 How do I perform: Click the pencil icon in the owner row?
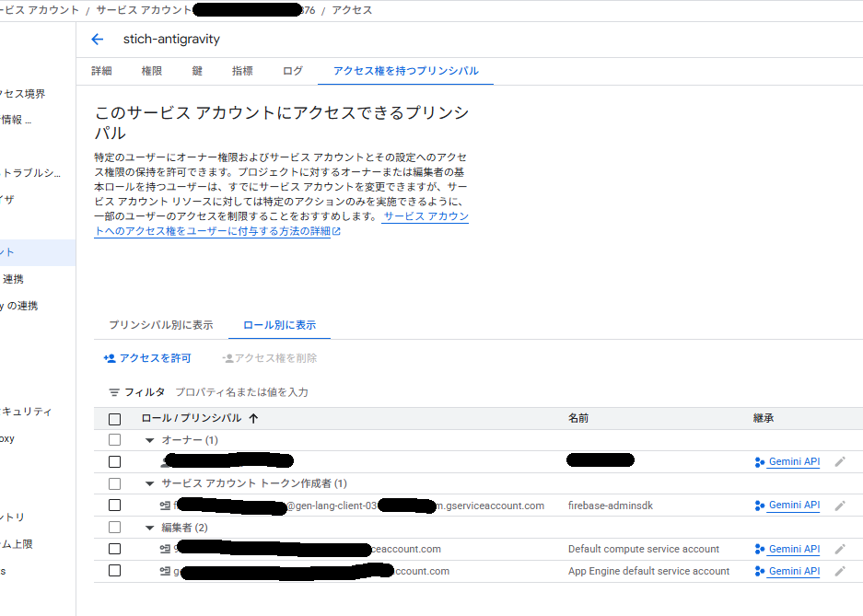(839, 462)
